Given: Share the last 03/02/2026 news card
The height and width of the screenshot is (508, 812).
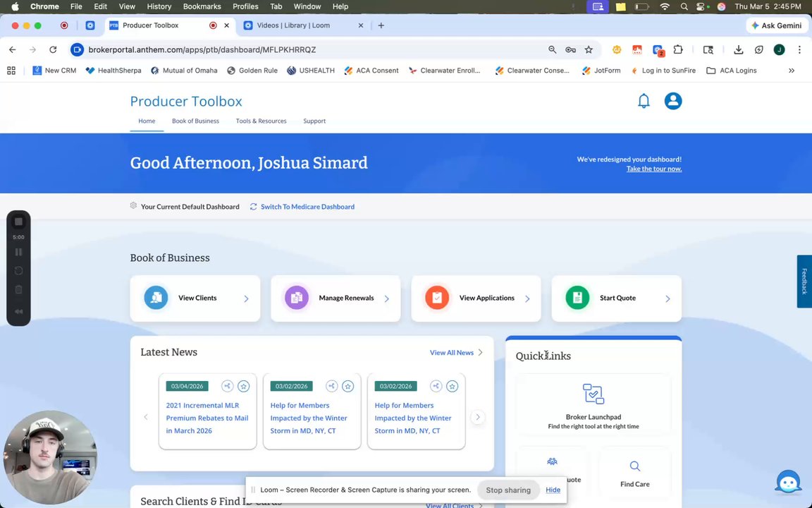Looking at the screenshot, I should [x=436, y=386].
